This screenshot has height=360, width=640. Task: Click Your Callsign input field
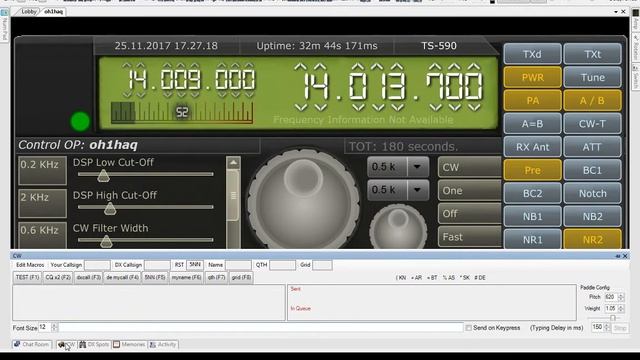point(97,265)
